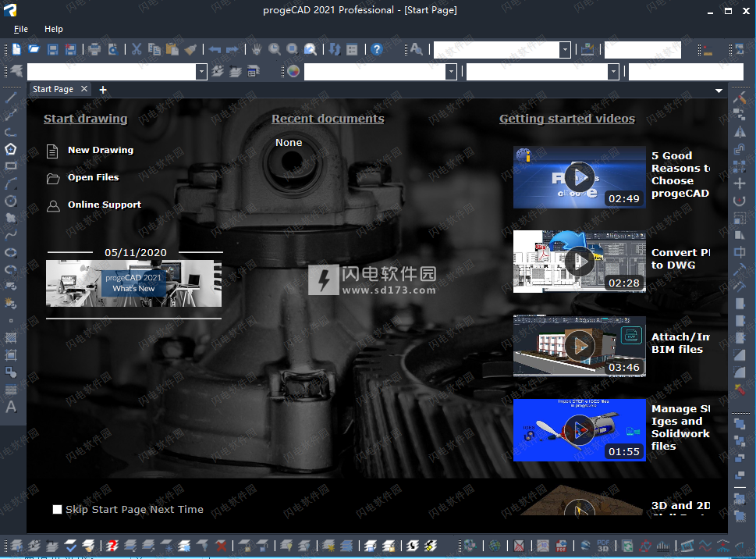Image resolution: width=756 pixels, height=559 pixels.
Task: Open Getting started videos heading link
Action: point(567,119)
